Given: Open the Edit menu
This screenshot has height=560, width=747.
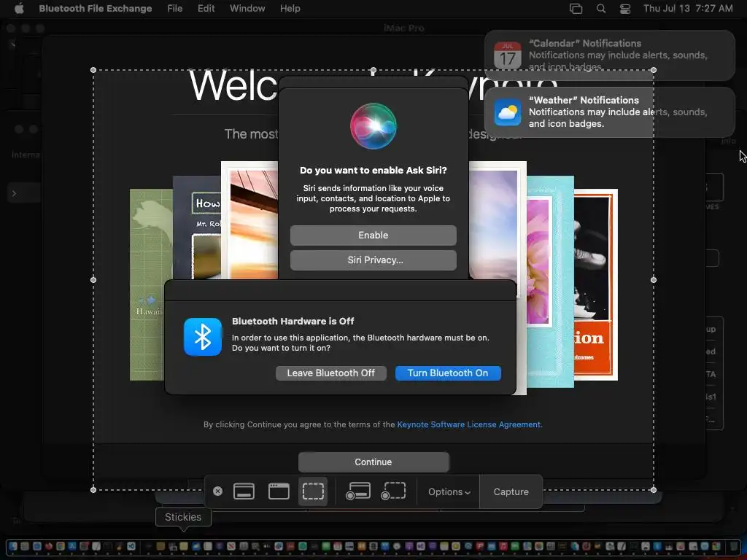Looking at the screenshot, I should click(206, 8).
